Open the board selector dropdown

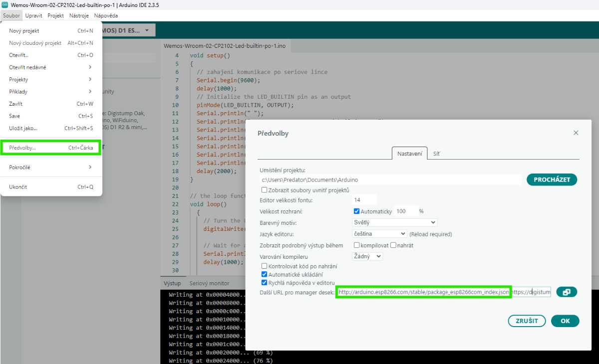129,30
